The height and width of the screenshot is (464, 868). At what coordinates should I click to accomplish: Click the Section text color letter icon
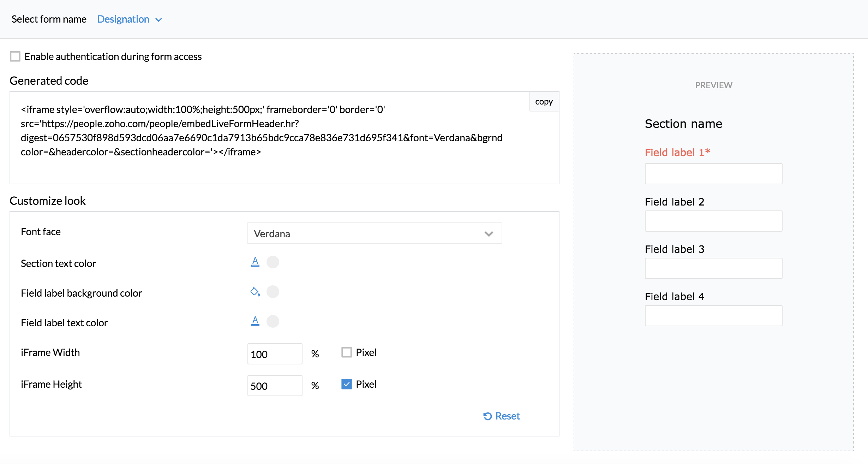point(255,262)
